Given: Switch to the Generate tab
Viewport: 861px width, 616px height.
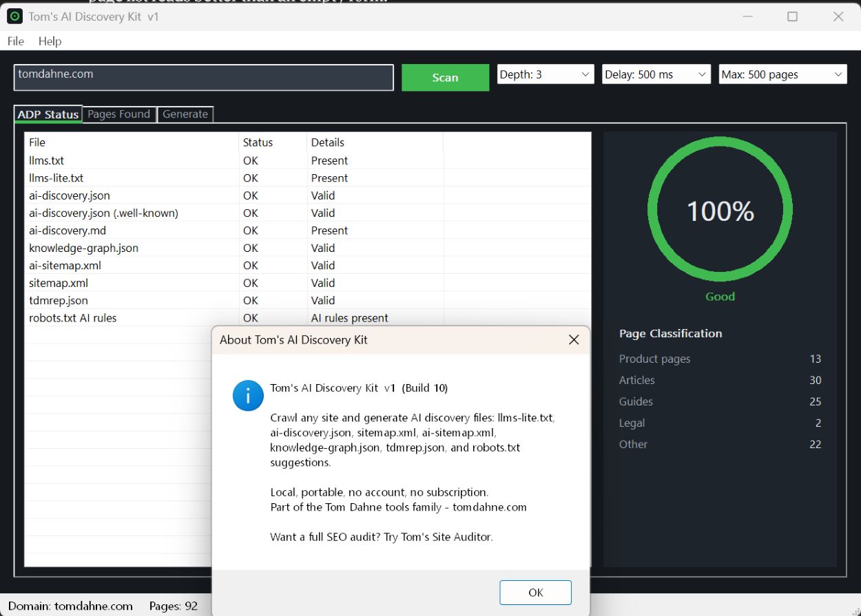Looking at the screenshot, I should tap(185, 114).
